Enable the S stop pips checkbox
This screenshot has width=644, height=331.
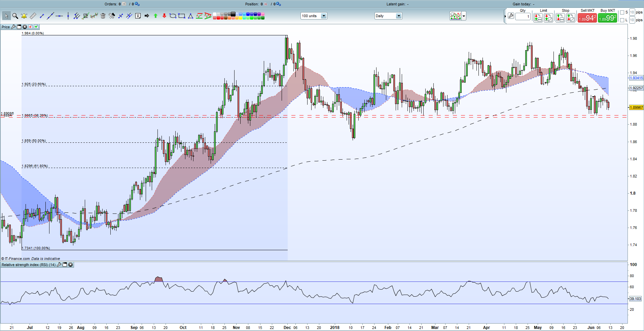click(x=622, y=12)
